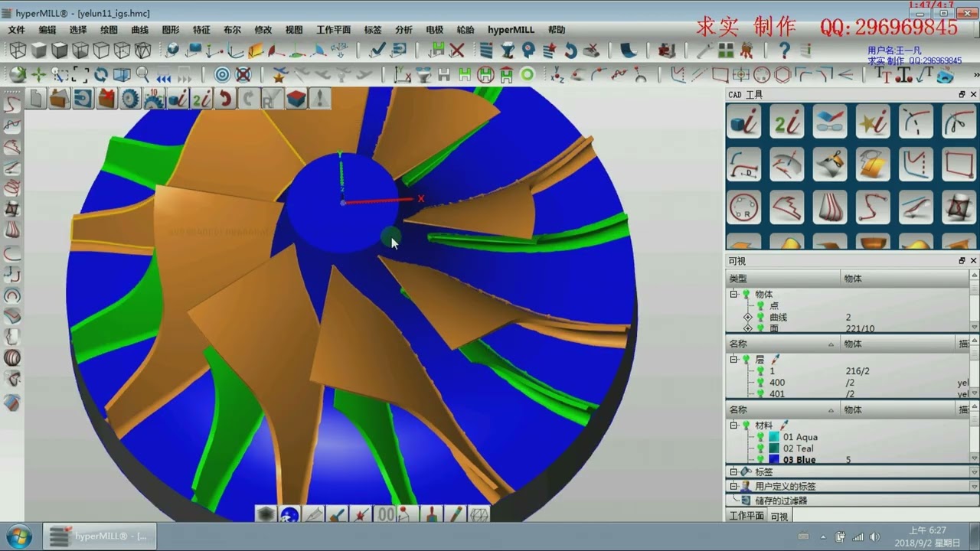Image resolution: width=980 pixels, height=551 pixels.
Task: Click the cylinder info icon in CAD tools
Action: pos(743,122)
